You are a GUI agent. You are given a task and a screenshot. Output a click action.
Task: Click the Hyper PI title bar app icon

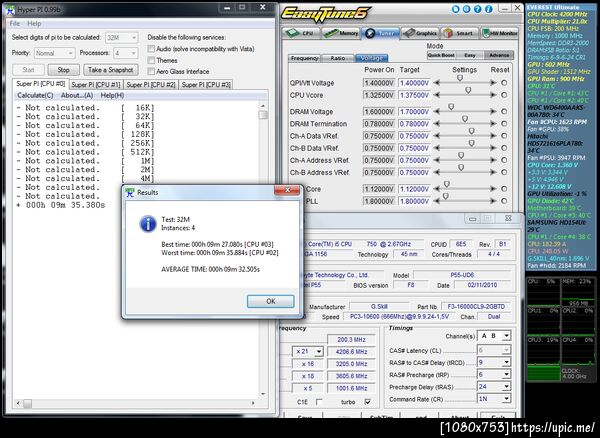tap(10, 10)
